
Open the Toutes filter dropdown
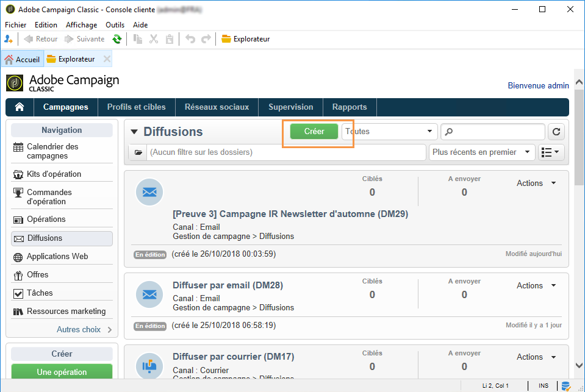(390, 132)
